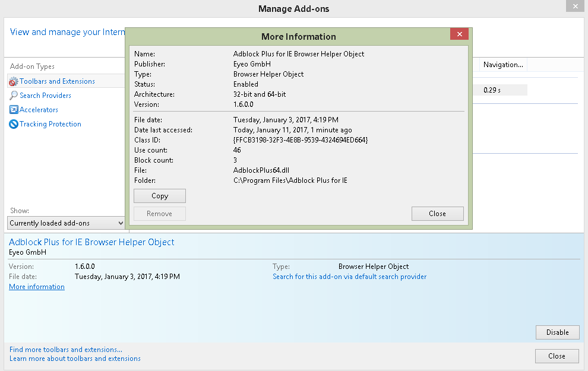Select the Adblock Plus for IE entry heading

pos(91,242)
